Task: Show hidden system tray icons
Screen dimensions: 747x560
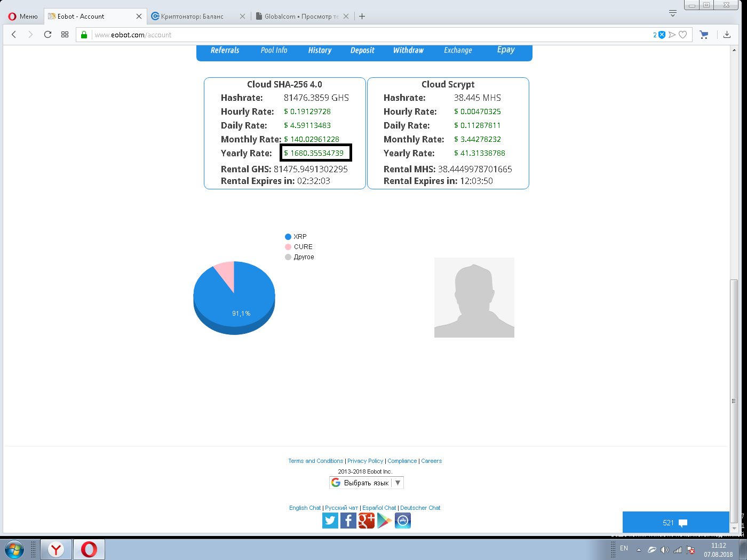Action: point(639,550)
